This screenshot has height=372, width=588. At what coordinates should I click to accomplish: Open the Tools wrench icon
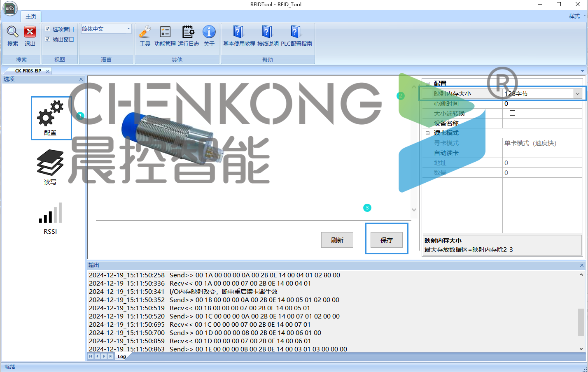[145, 32]
